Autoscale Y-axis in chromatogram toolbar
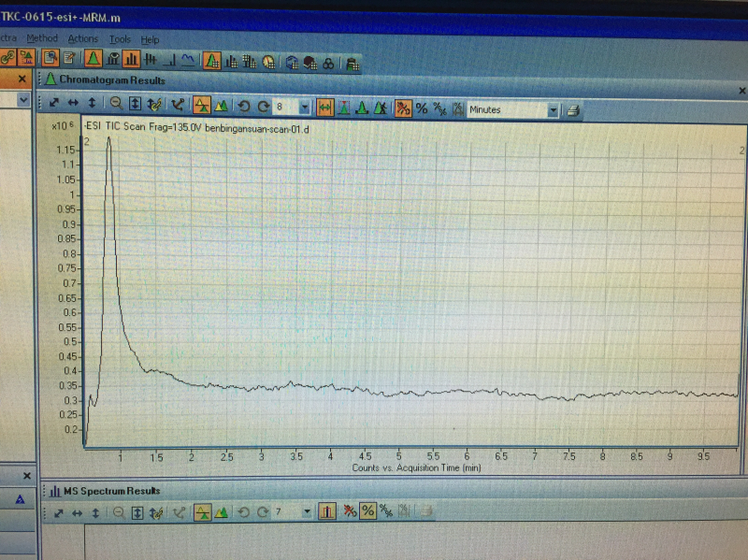748x560 pixels. click(92, 103)
